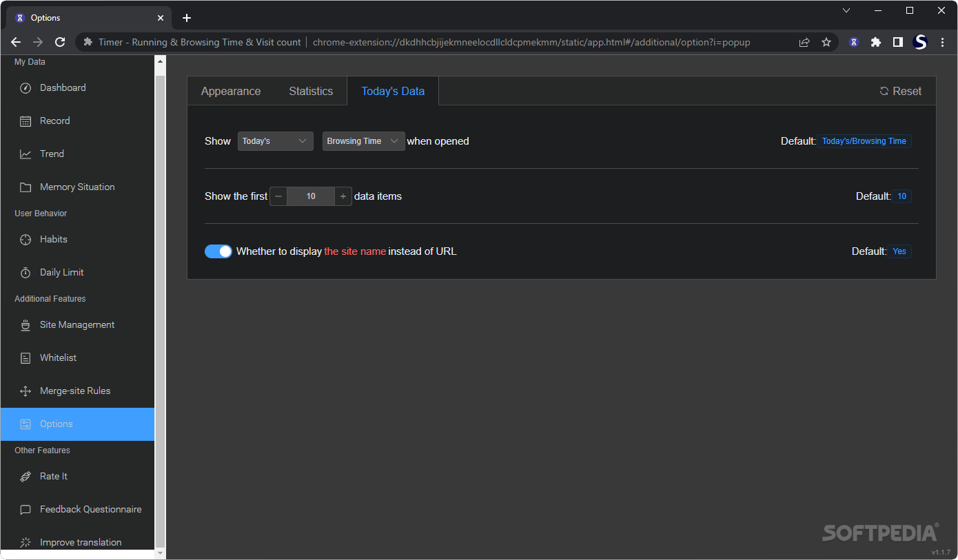Open a new tab with the plus button
This screenshot has width=958, height=560.
[187, 18]
